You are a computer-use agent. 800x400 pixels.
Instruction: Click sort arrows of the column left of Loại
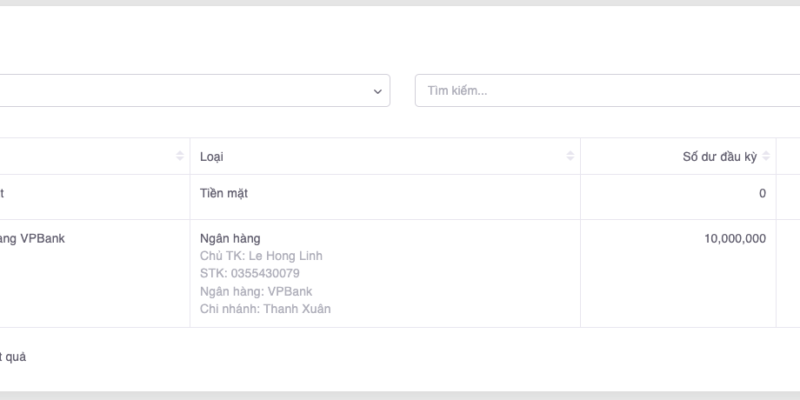tap(180, 156)
